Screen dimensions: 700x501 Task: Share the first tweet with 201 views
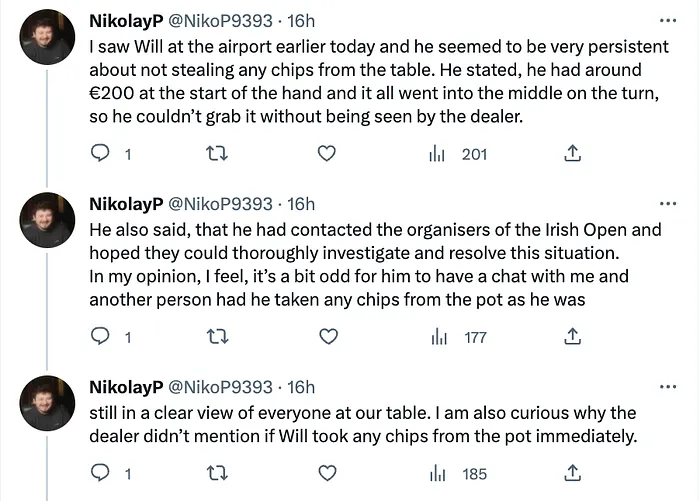click(573, 153)
